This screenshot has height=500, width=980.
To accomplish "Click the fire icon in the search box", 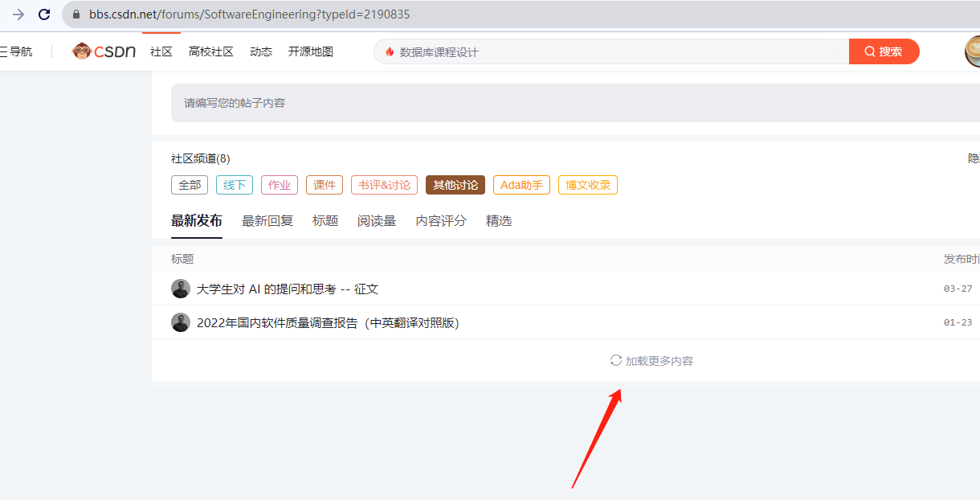I will point(390,51).
